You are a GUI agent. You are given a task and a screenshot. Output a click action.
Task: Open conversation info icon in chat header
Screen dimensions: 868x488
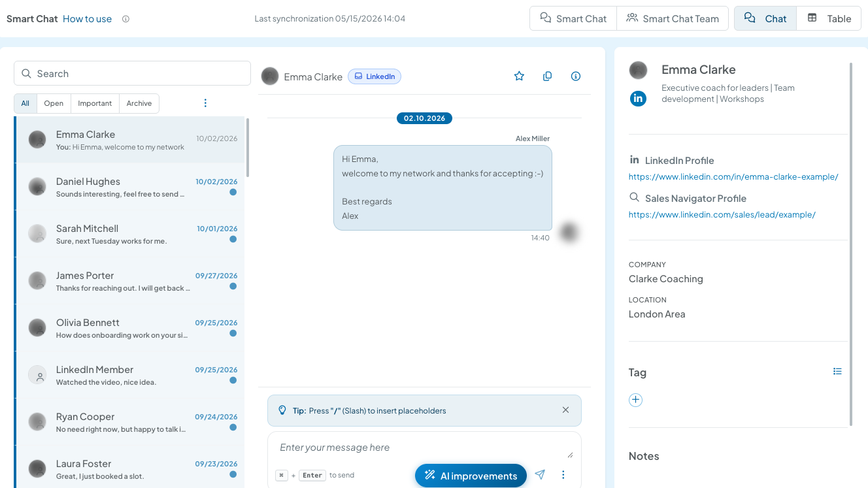pyautogui.click(x=576, y=76)
